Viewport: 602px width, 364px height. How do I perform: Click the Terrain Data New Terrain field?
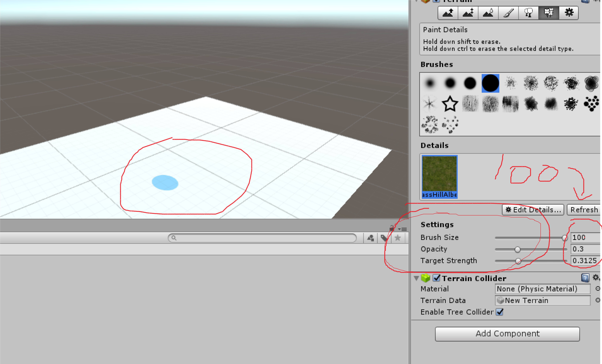click(x=543, y=301)
